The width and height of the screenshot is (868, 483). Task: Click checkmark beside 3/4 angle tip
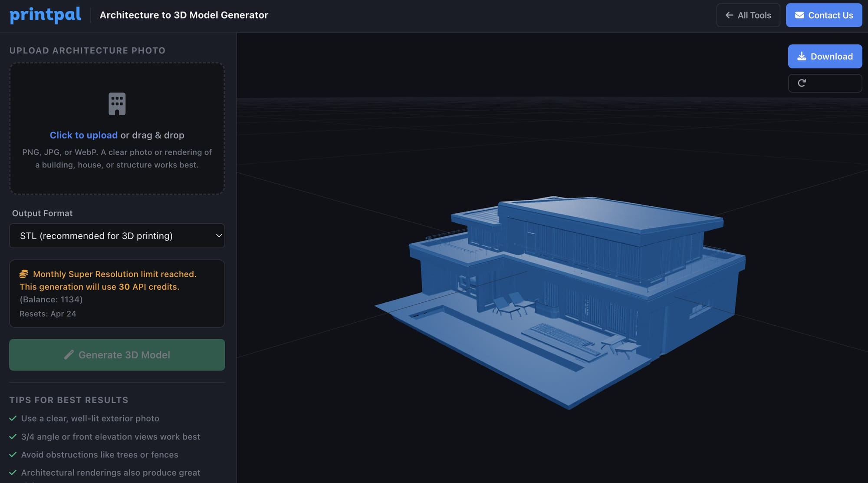click(13, 437)
